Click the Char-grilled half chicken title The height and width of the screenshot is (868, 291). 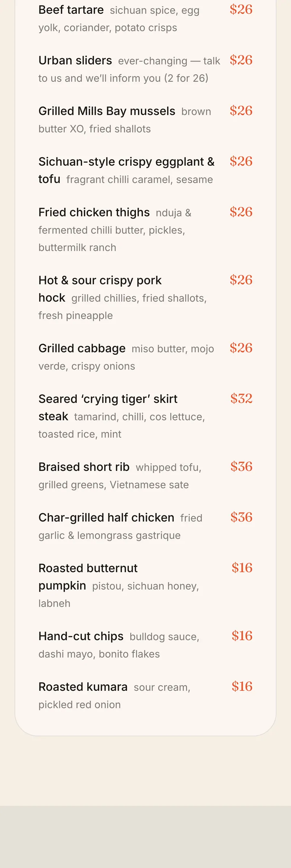106,518
